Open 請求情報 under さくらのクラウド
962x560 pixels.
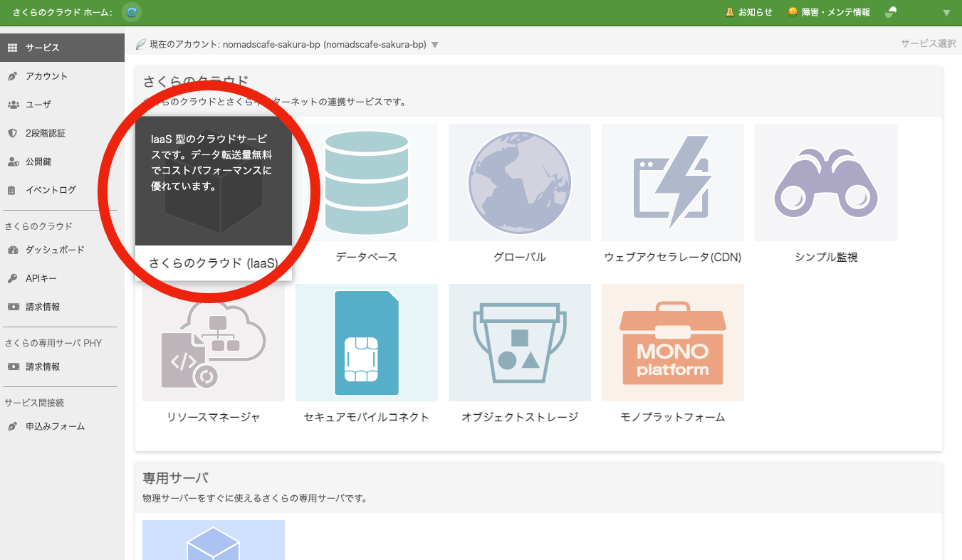click(x=62, y=307)
